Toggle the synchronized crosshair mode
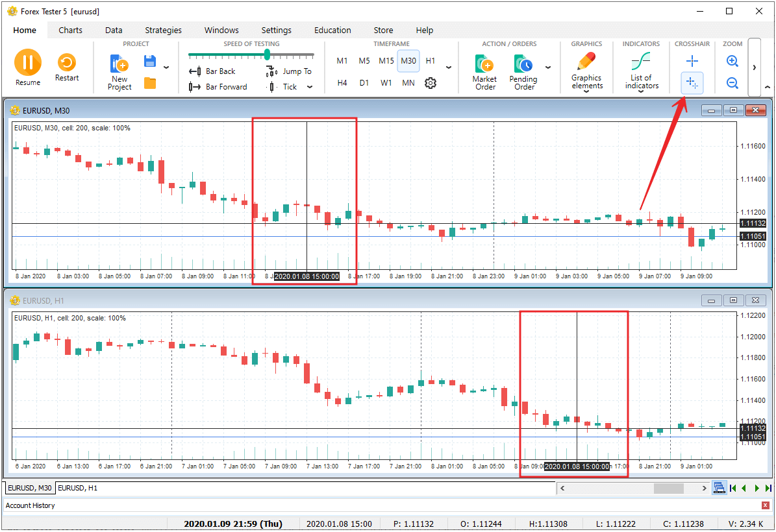This screenshot has width=776, height=532. coord(692,83)
